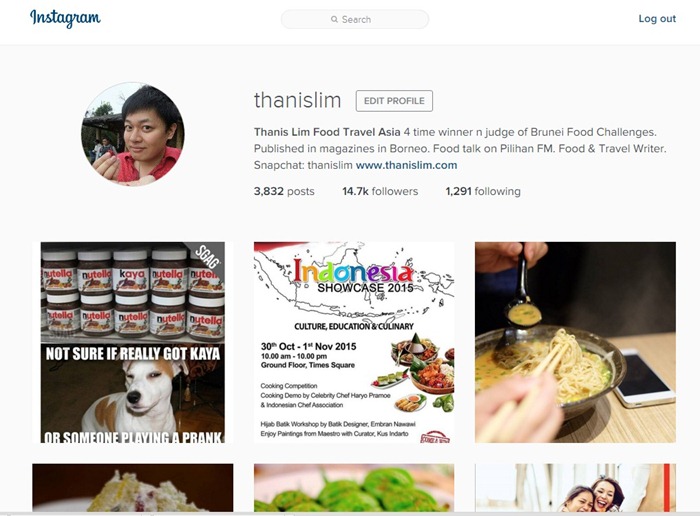Click the Thanis Lim Food Travel Asia name
The height and width of the screenshot is (516, 700).
tap(327, 132)
